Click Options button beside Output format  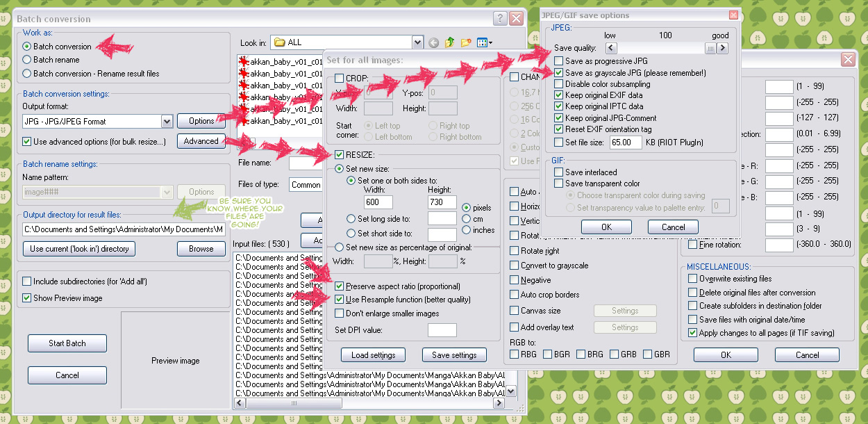click(201, 121)
